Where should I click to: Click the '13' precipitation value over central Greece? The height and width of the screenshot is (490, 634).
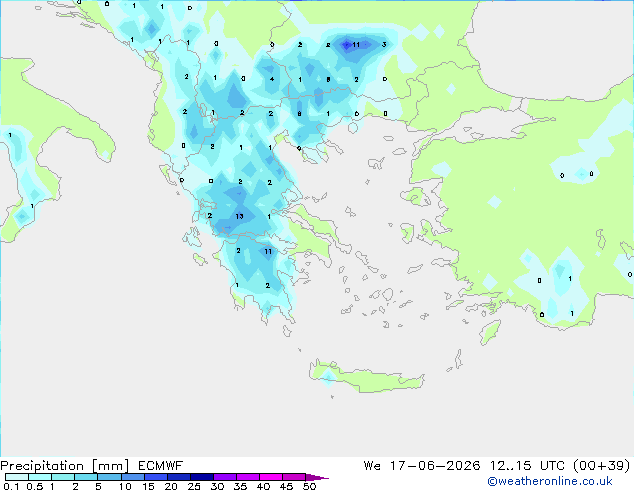coord(239,216)
